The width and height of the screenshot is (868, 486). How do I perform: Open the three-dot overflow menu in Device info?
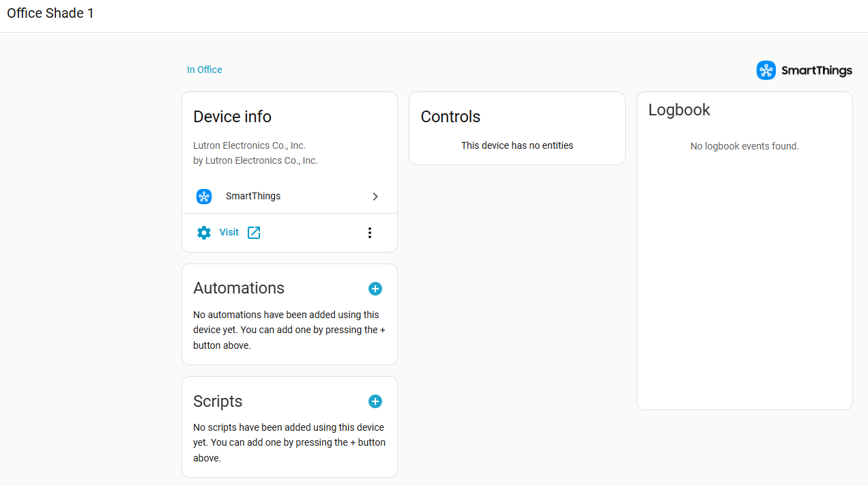click(369, 232)
